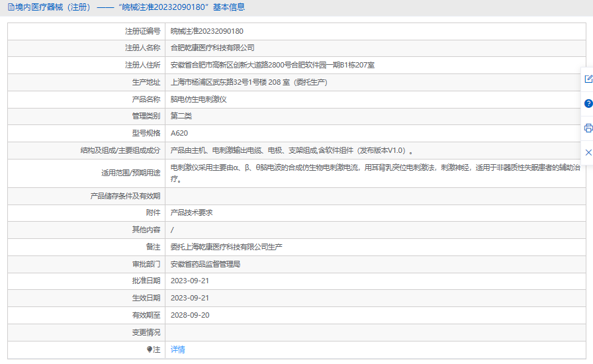Close the side panel with the X icon

588,152
